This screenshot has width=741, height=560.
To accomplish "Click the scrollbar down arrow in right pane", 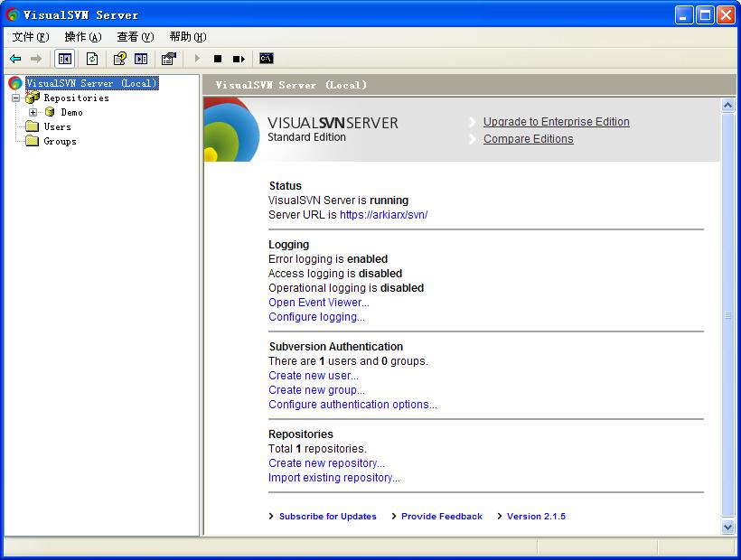I will pyautogui.click(x=727, y=527).
